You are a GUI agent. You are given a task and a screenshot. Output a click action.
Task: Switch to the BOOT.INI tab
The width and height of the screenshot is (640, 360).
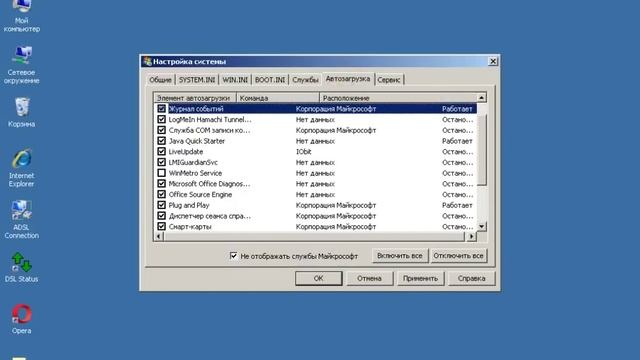coord(270,80)
